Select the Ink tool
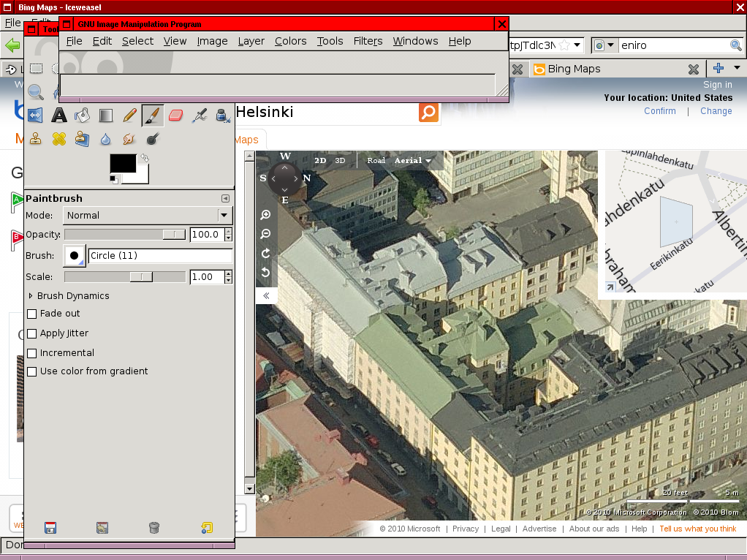 222,116
